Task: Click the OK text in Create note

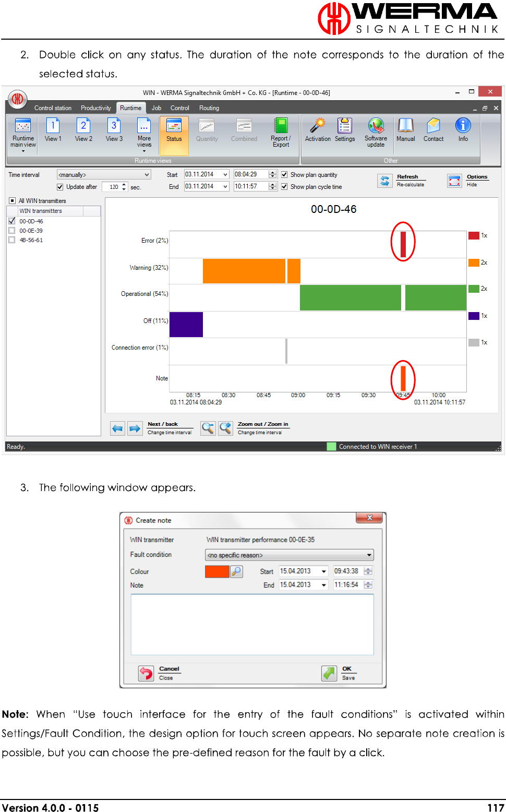Action: coord(347,669)
